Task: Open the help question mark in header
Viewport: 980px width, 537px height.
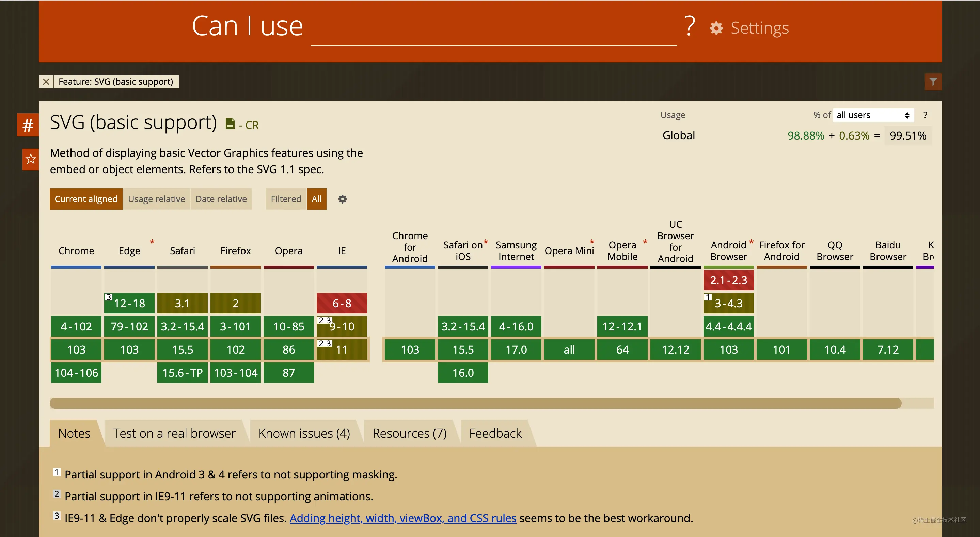Action: pos(689,27)
